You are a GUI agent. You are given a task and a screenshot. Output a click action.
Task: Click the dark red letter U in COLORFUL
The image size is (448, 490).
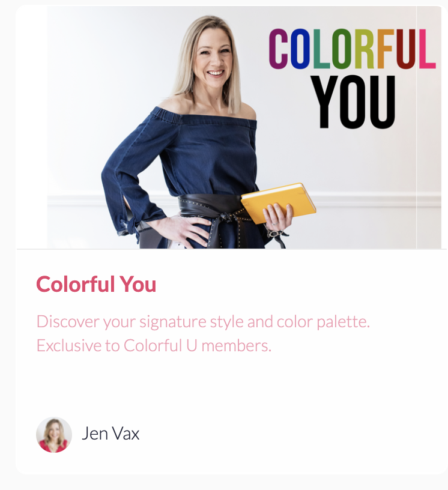point(406,49)
